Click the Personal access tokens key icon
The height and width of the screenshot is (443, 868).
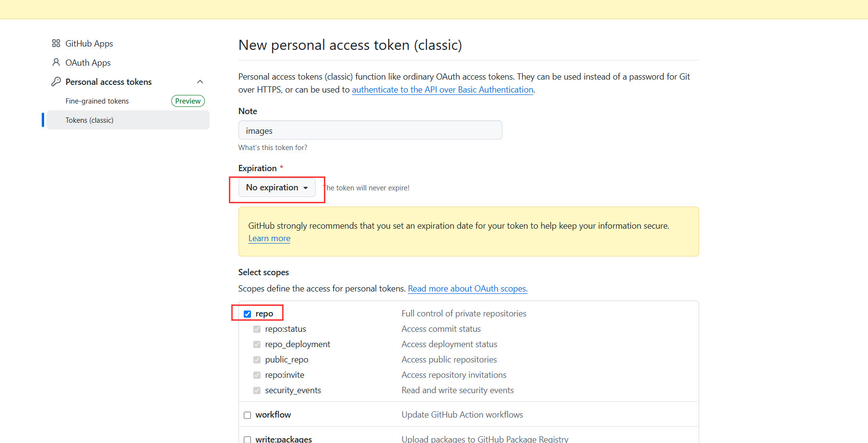[x=56, y=82]
